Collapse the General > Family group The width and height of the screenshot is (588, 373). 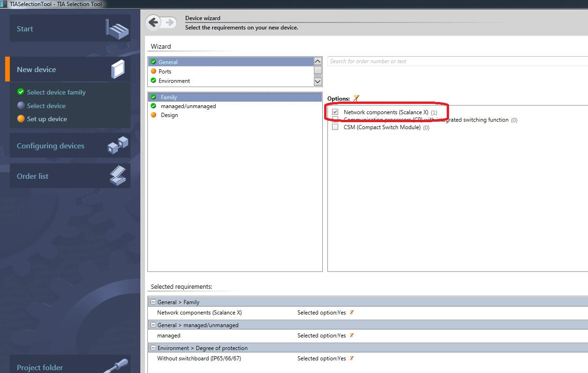[x=153, y=302]
